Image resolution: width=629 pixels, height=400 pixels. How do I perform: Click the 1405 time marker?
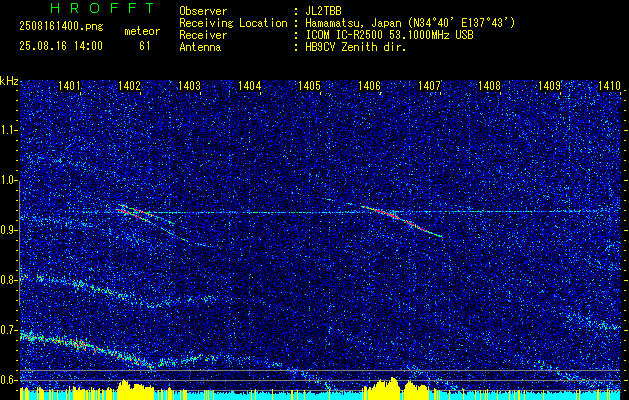point(310,85)
